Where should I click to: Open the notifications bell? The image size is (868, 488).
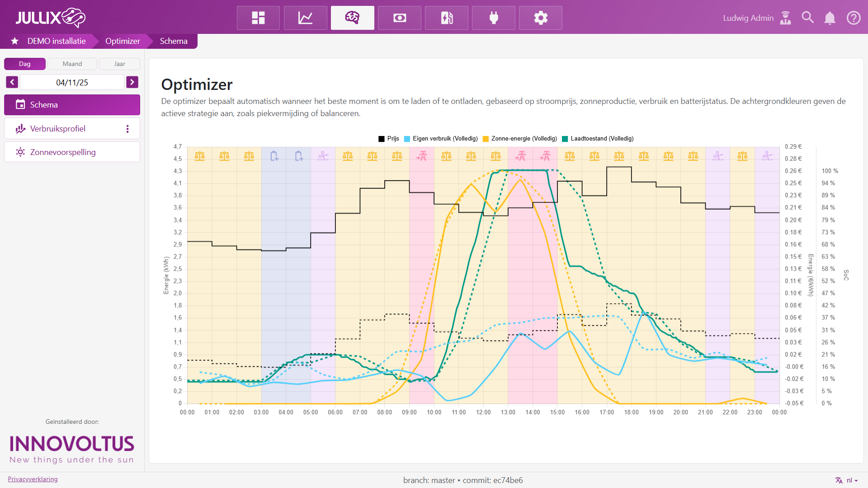[830, 18]
